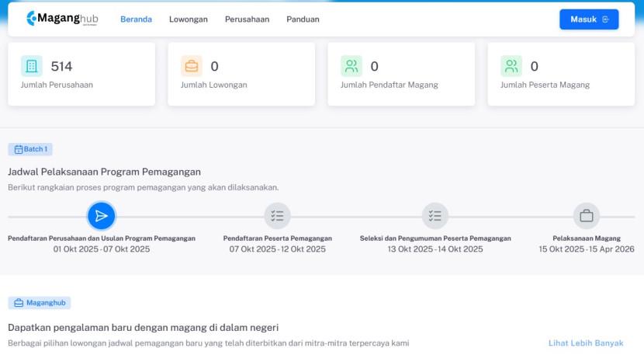The height and width of the screenshot is (362, 644).
Task: Click the checklist icon for Seleksi dan Pengumuman
Action: pos(435,216)
